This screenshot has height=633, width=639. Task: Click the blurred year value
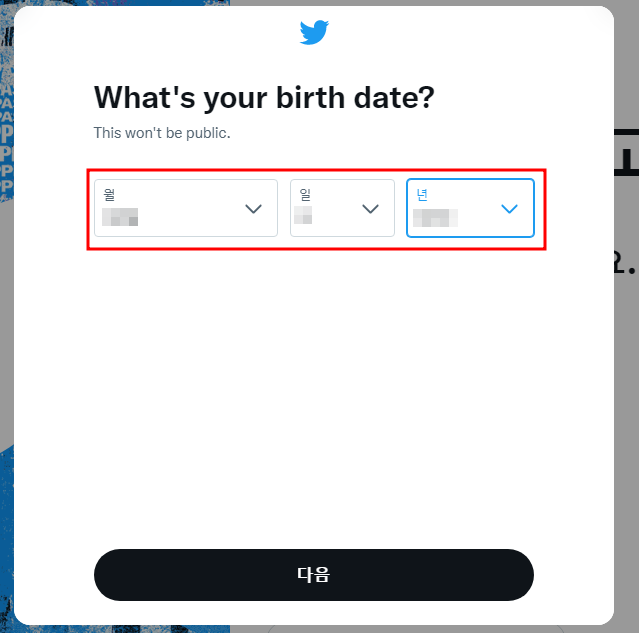pyautogui.click(x=436, y=218)
